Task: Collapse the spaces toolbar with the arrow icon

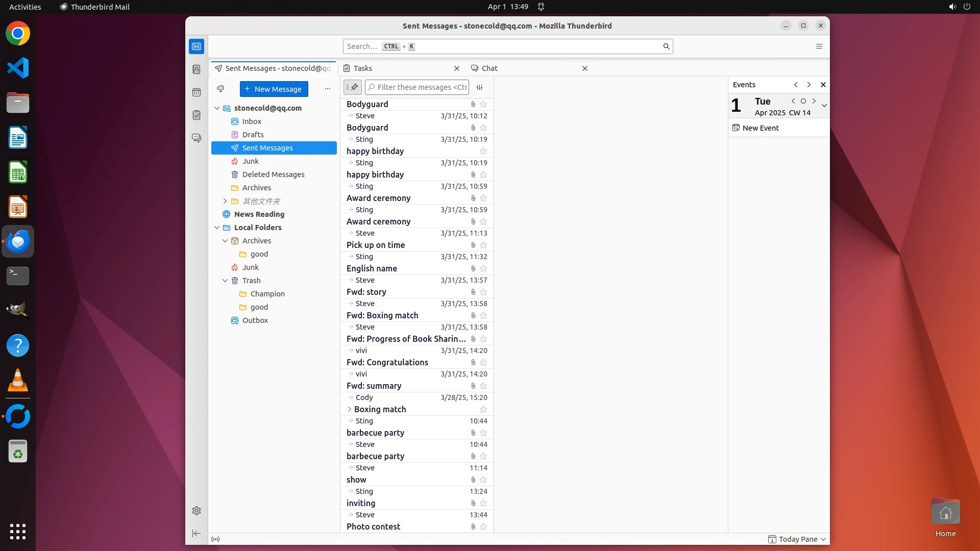Action: (197, 533)
